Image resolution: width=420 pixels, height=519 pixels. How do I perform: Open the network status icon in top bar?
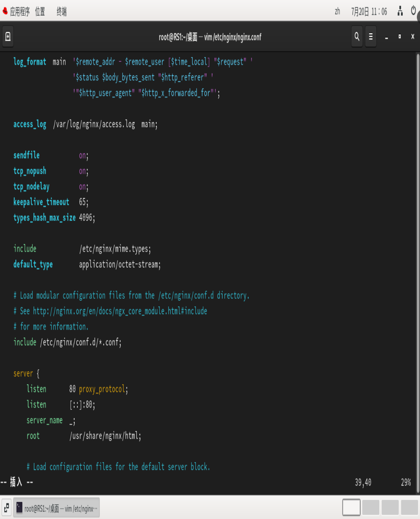400,11
